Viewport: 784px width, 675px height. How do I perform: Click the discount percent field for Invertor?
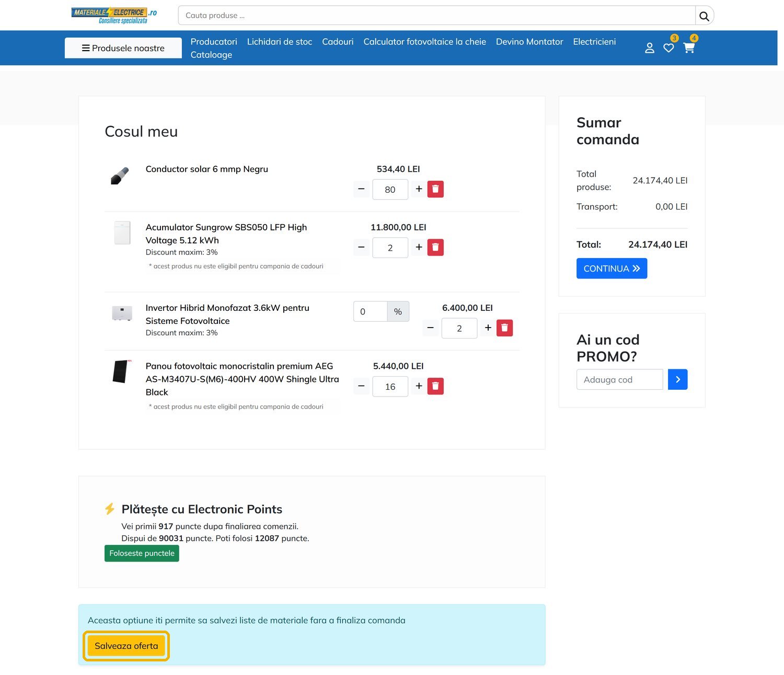click(371, 311)
